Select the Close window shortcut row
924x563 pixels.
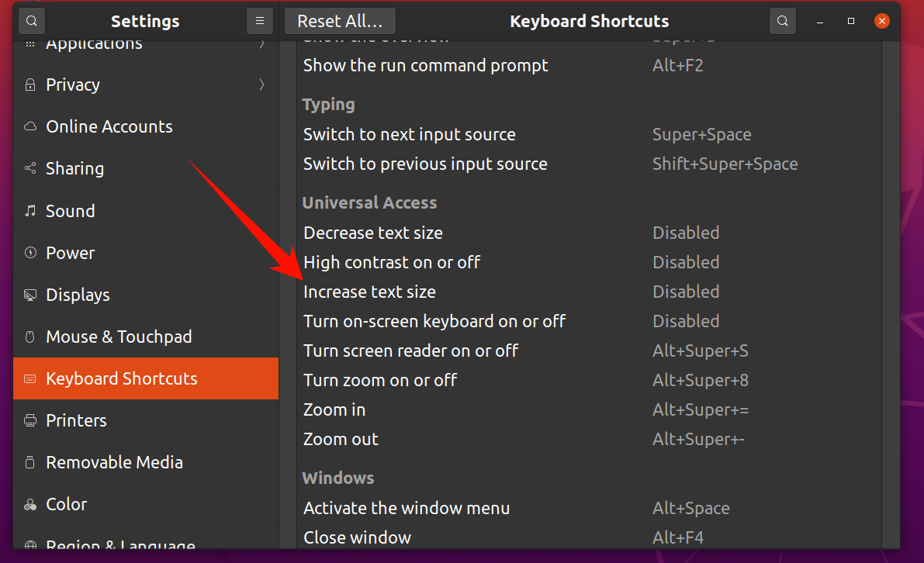(589, 537)
